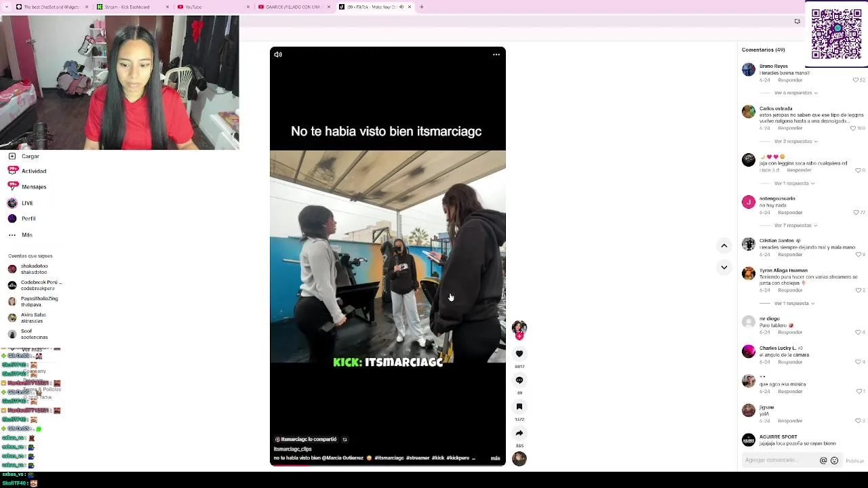Like Charles Lucky L.'s comment

858,362
